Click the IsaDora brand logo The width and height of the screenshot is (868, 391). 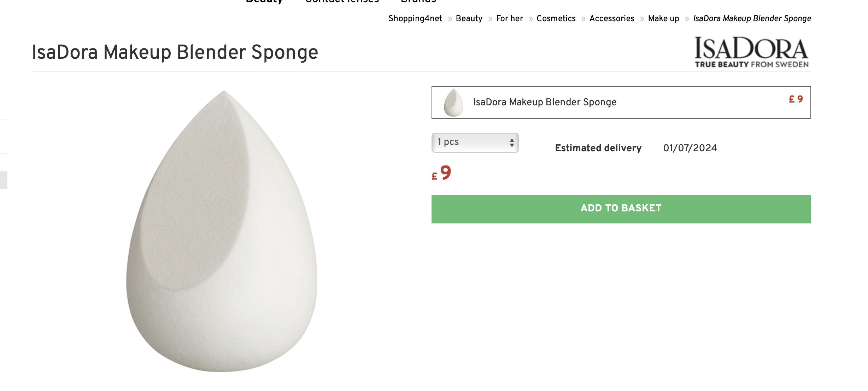[751, 52]
